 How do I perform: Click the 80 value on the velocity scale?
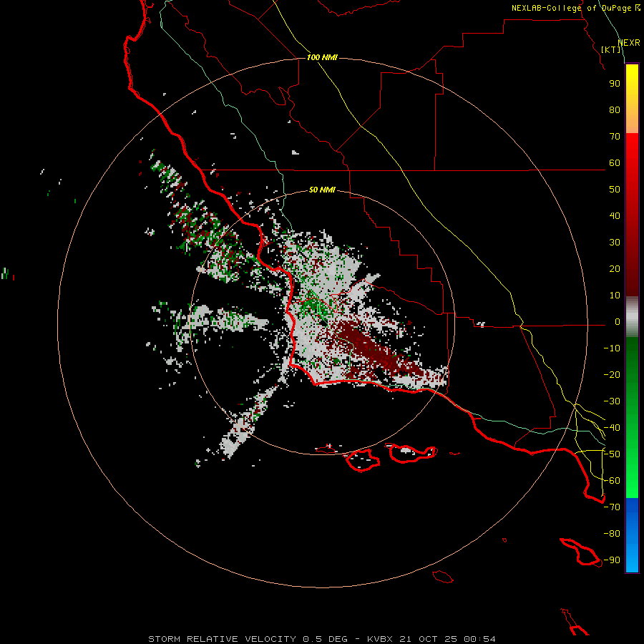click(x=615, y=110)
